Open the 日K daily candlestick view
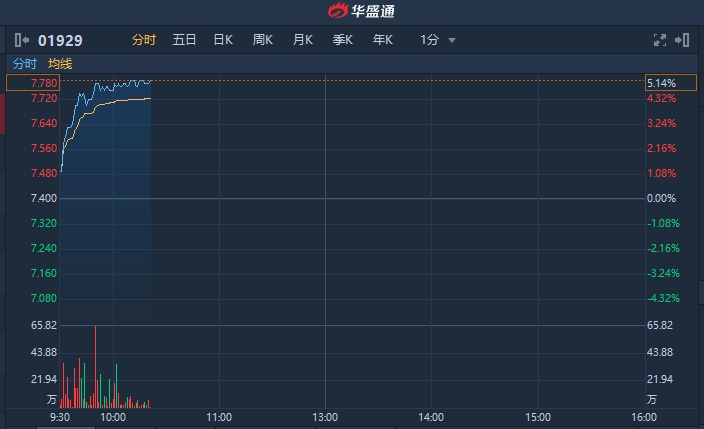The width and height of the screenshot is (704, 429). click(x=223, y=40)
